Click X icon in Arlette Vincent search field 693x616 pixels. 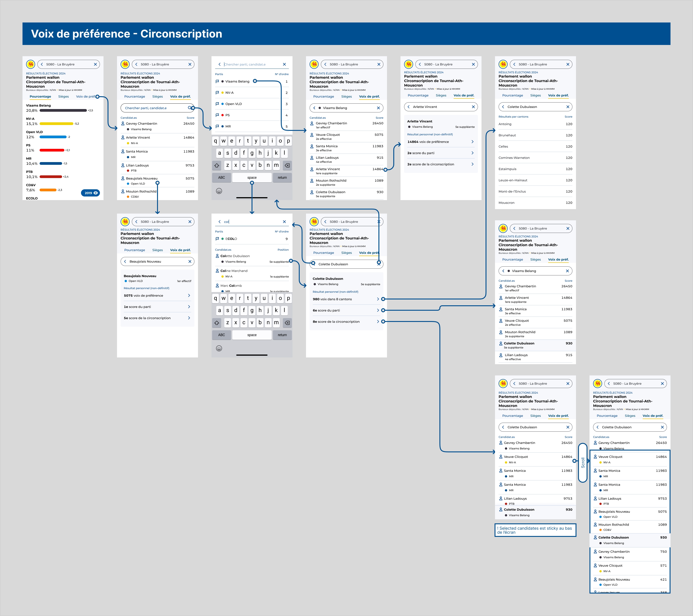pyautogui.click(x=473, y=107)
